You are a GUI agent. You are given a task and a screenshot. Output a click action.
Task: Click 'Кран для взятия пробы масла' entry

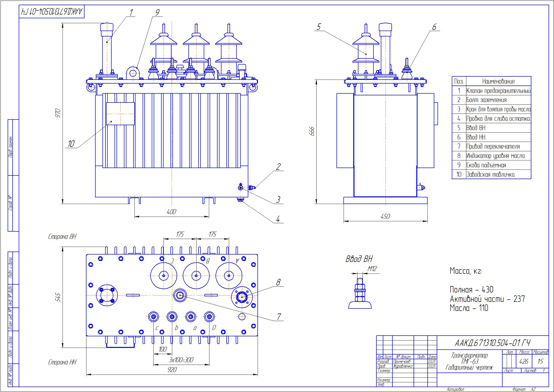tap(491, 109)
